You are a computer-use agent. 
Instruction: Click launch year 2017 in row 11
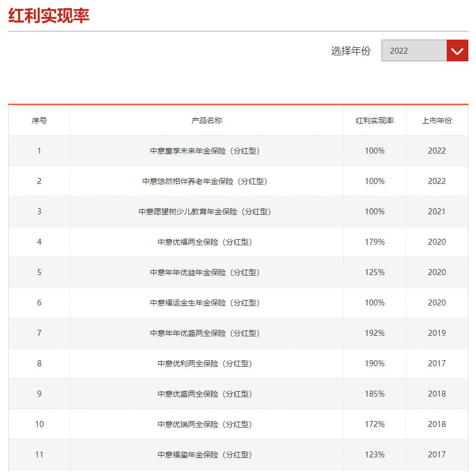point(437,455)
